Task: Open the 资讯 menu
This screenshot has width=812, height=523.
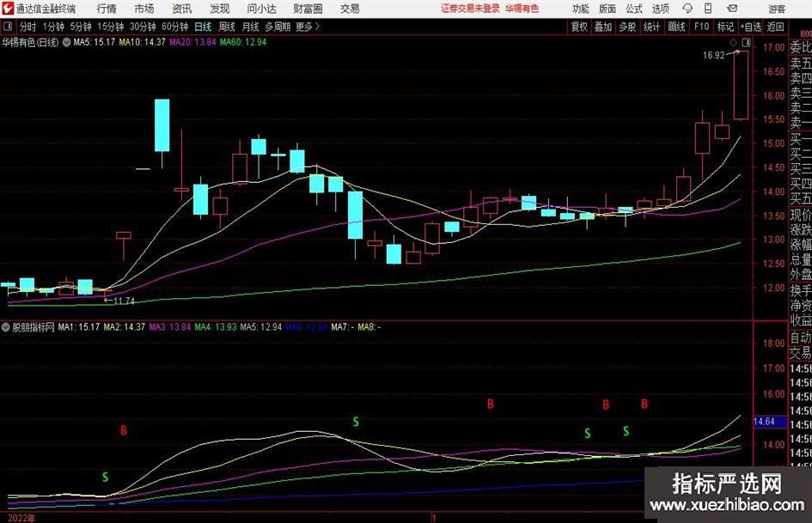Action: [182, 9]
